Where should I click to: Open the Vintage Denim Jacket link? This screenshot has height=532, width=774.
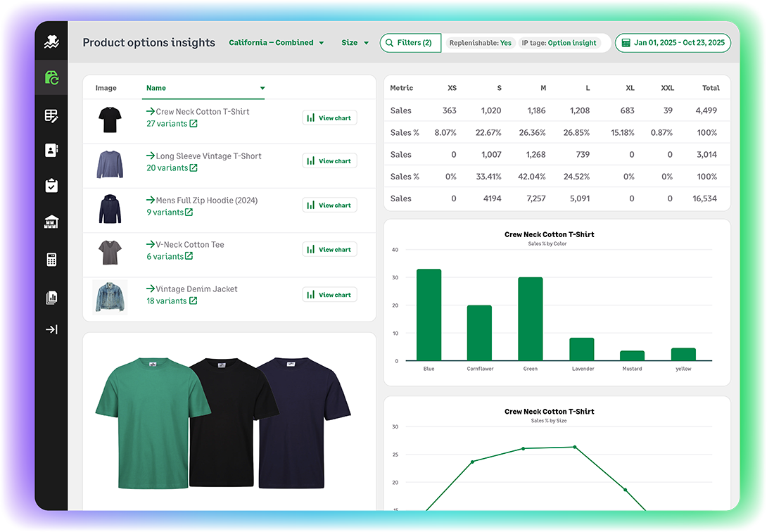tap(196, 289)
